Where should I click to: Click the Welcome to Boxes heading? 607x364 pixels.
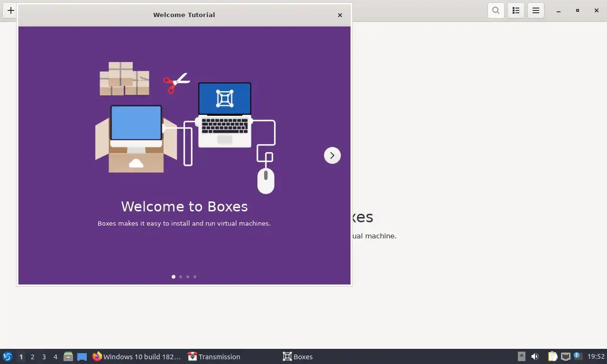tap(184, 206)
